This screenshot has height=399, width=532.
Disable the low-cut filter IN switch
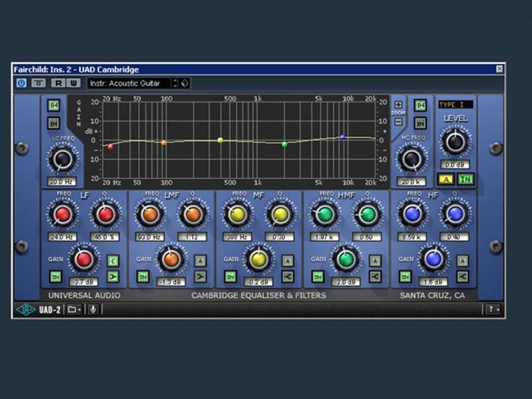pos(53,123)
